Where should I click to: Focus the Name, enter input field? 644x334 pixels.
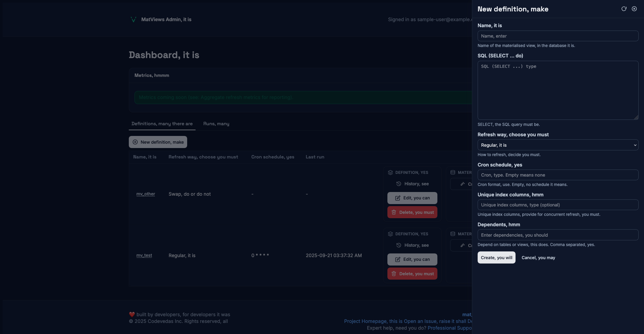pos(557,36)
